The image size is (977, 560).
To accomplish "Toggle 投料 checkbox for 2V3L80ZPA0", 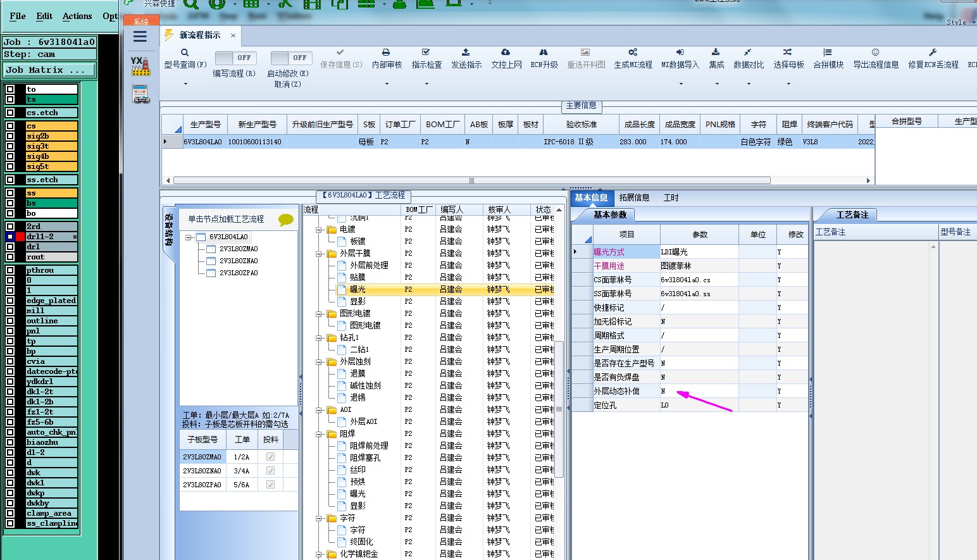I will [270, 485].
